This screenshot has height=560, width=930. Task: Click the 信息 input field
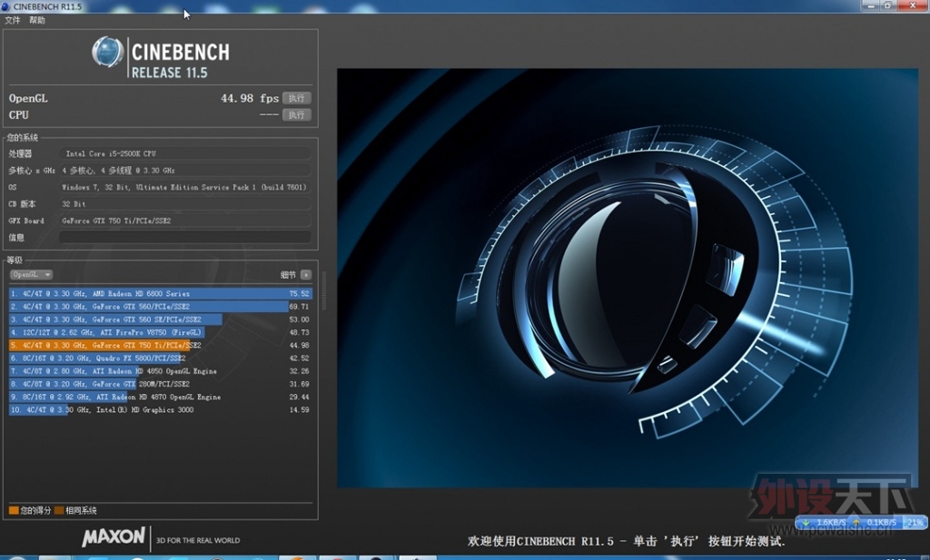tap(185, 237)
